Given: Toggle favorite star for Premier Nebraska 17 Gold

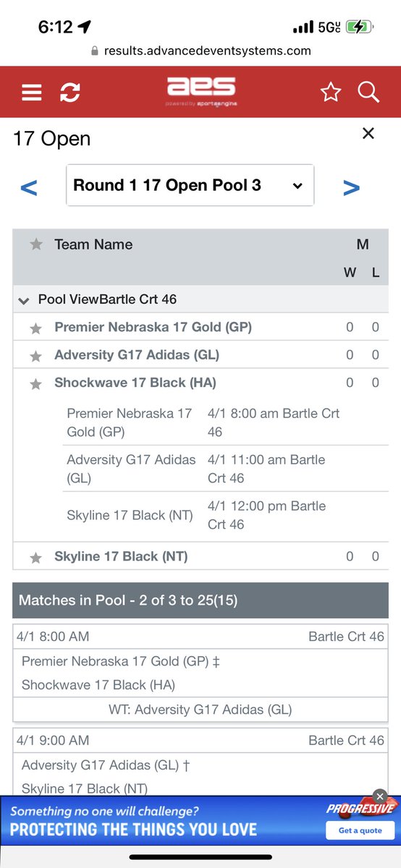Looking at the screenshot, I should click(35, 328).
